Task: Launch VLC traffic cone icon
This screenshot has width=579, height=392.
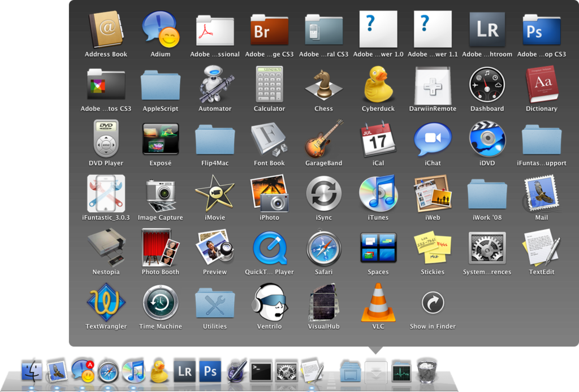Action: 378,302
